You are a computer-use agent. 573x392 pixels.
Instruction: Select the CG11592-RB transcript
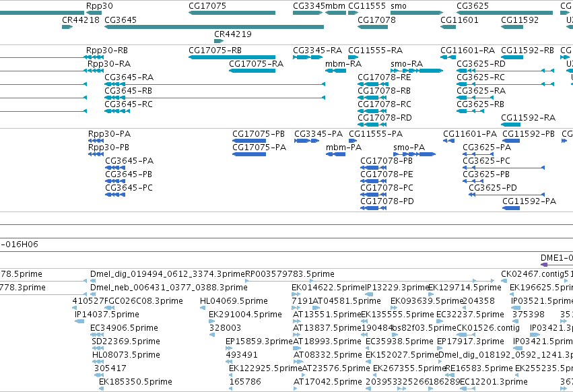[x=512, y=57]
